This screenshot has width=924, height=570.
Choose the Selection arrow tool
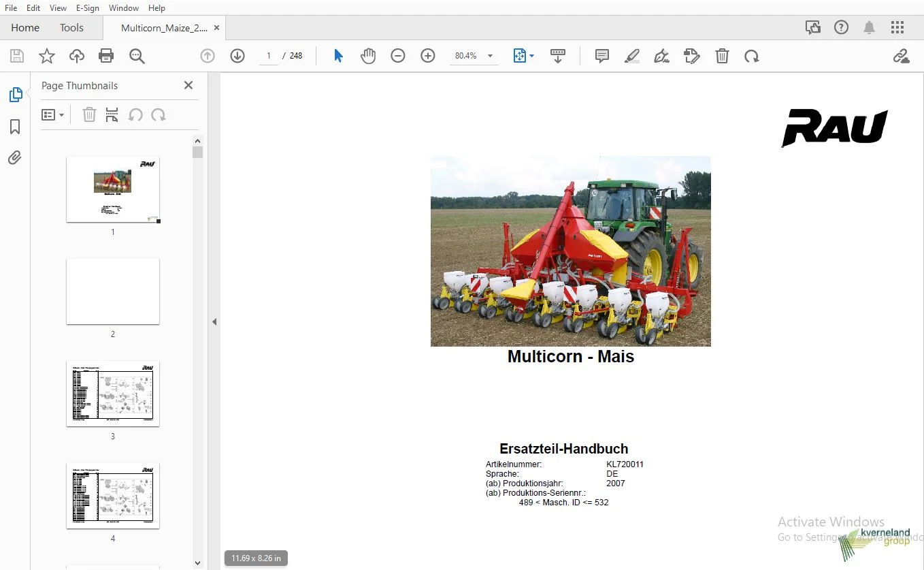[338, 56]
